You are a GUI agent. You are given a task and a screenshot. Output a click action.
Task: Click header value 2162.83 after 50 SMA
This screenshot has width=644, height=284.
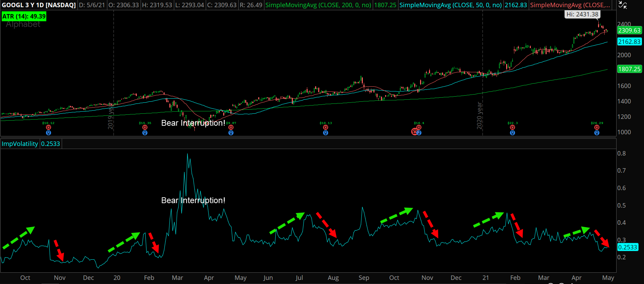click(x=516, y=5)
